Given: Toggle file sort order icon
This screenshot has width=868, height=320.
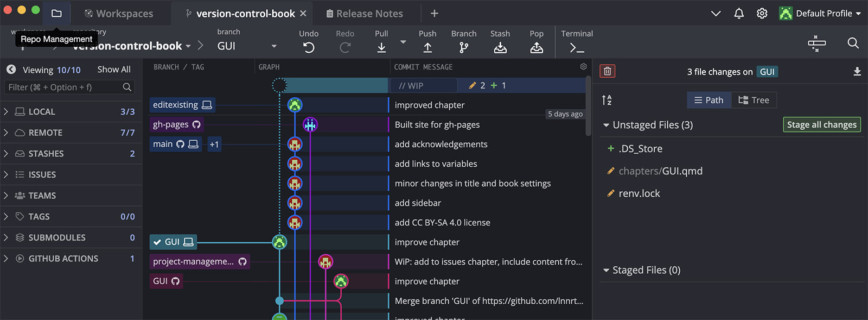Looking at the screenshot, I should (x=607, y=100).
